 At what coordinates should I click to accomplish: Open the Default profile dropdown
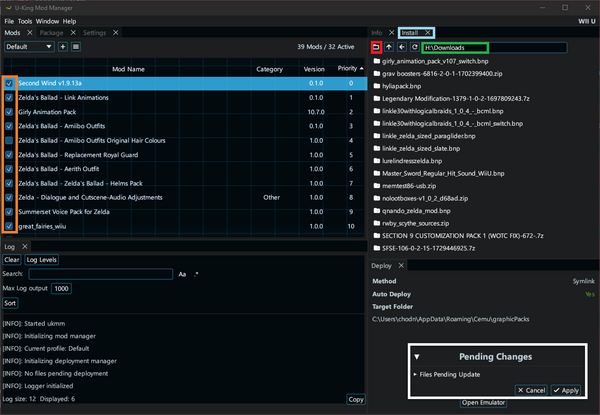click(x=29, y=47)
